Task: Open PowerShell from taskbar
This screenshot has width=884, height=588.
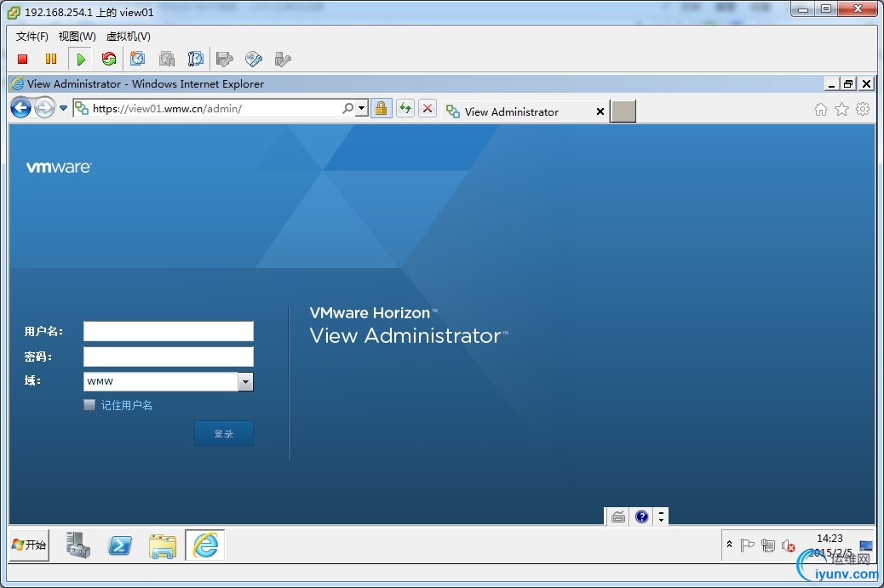Action: [x=120, y=545]
